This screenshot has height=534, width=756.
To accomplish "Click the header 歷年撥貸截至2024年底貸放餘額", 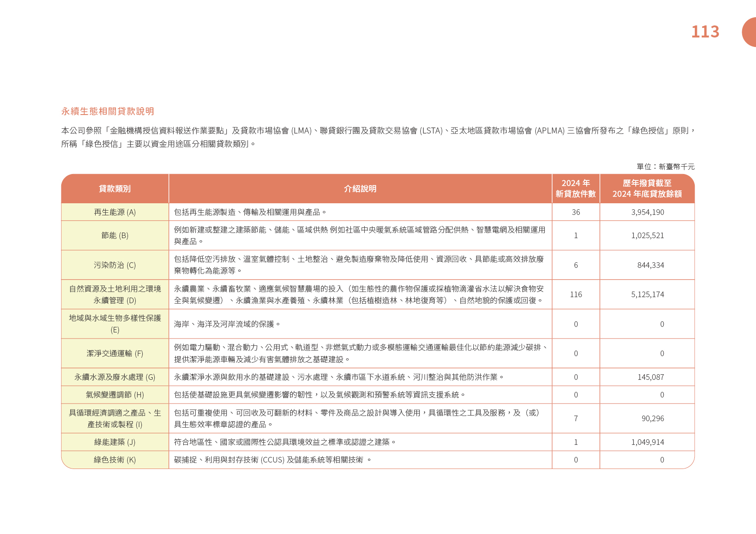I will (647, 189).
